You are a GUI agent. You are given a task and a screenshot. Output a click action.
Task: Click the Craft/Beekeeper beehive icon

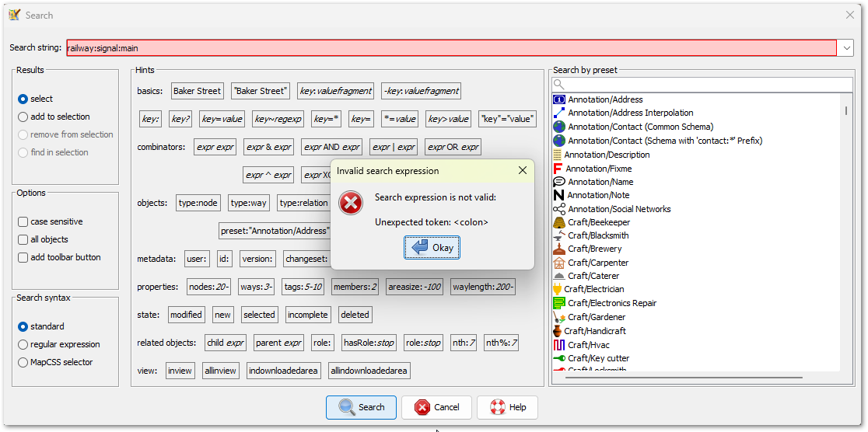click(x=558, y=222)
